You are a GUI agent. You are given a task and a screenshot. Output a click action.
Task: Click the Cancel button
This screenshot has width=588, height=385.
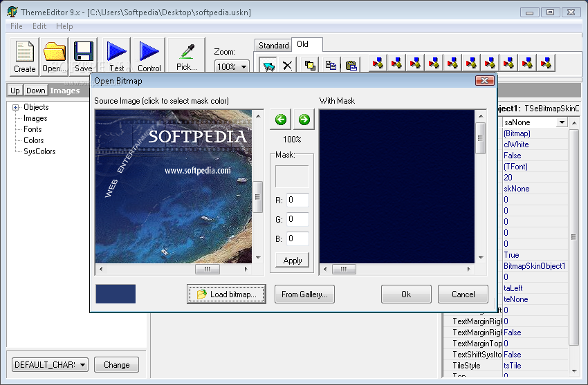463,294
